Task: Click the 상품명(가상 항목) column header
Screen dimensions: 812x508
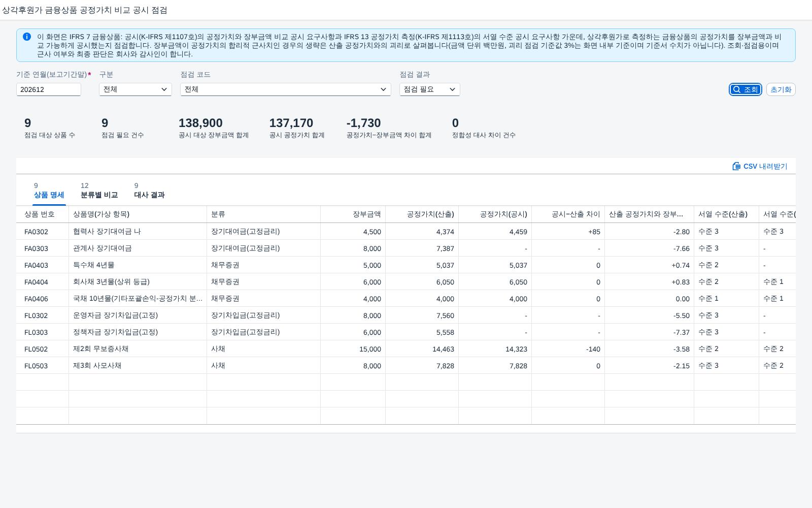Action: click(138, 214)
